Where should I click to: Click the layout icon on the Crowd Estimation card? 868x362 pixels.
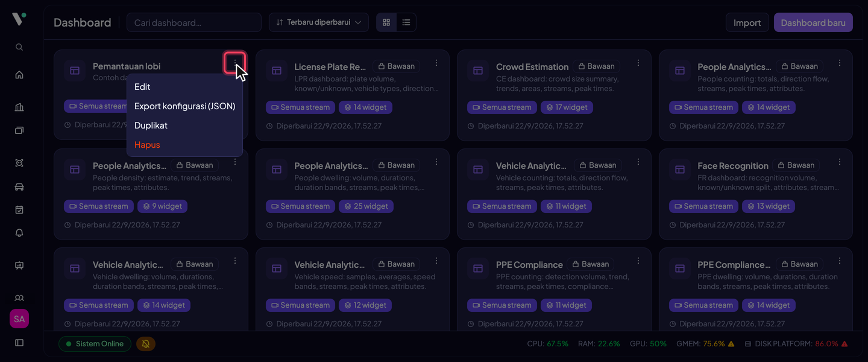point(478,71)
